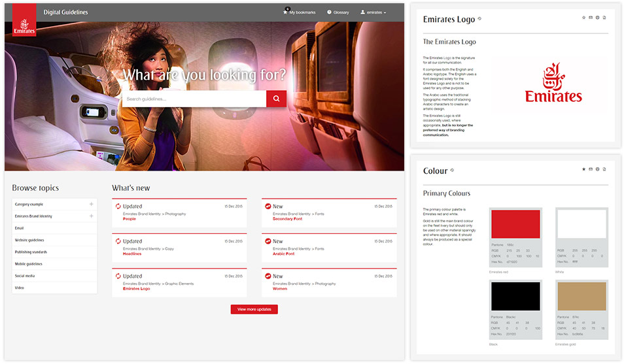Email the Emirates Logo page via envelope icon
The height and width of the screenshot is (364, 628).
tap(591, 18)
